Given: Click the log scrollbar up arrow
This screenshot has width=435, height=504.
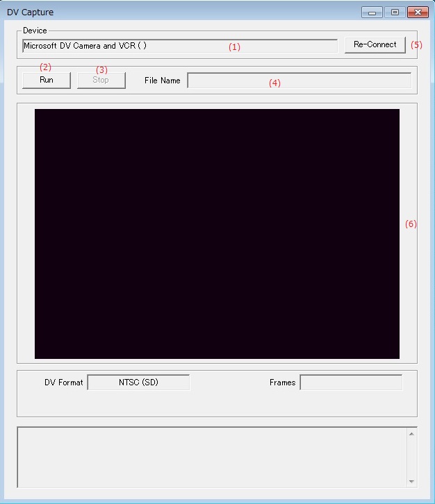Looking at the screenshot, I should click(x=411, y=434).
